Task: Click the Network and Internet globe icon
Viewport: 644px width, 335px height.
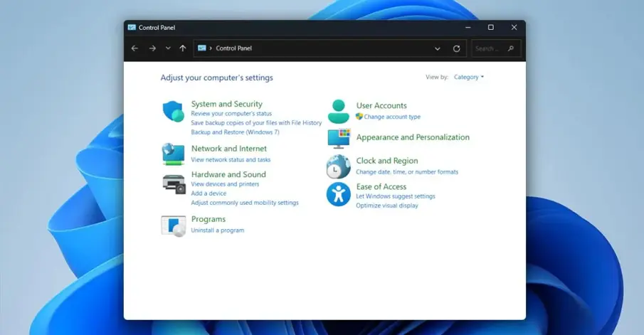Action: 173,154
